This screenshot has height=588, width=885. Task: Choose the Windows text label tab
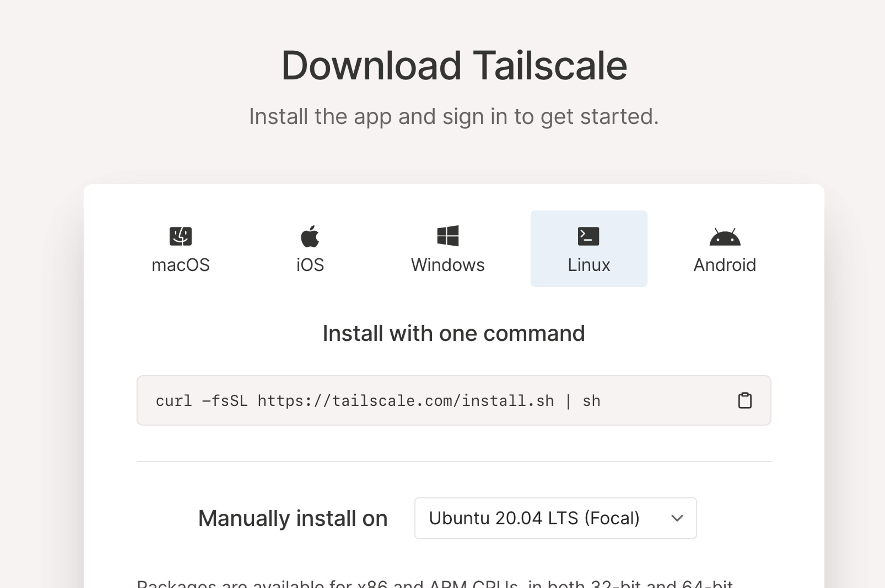coord(448,265)
